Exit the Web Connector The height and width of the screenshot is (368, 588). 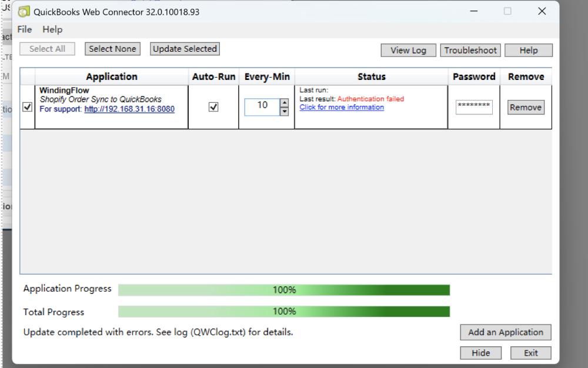[530, 353]
